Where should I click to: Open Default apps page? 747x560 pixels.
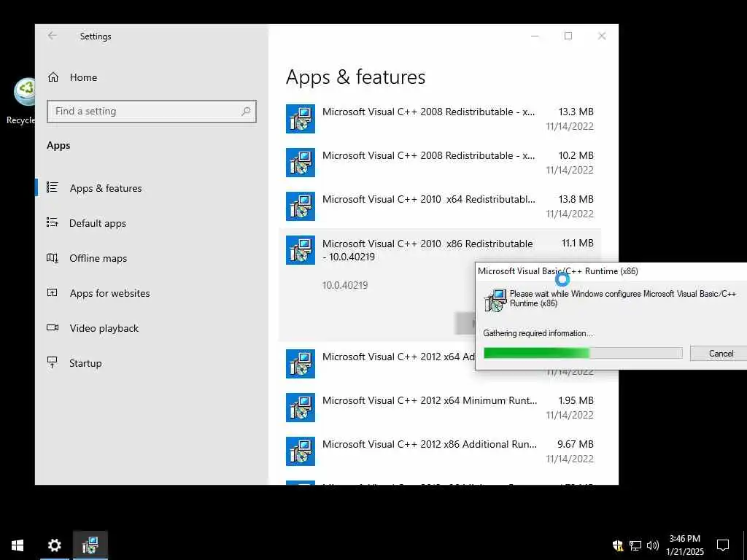pyautogui.click(x=98, y=223)
